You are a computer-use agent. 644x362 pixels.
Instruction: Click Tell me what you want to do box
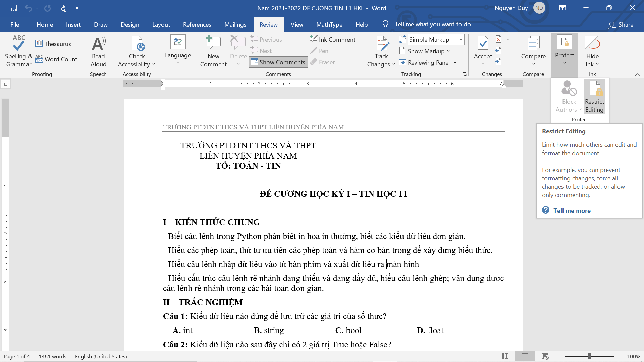pos(433,24)
